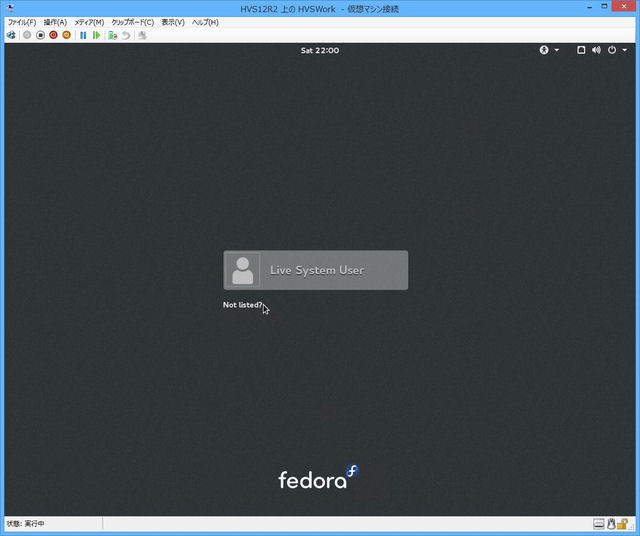This screenshot has height=536, width=640.
Task: Revert the VM with the undo arrow icon
Action: coord(126,36)
